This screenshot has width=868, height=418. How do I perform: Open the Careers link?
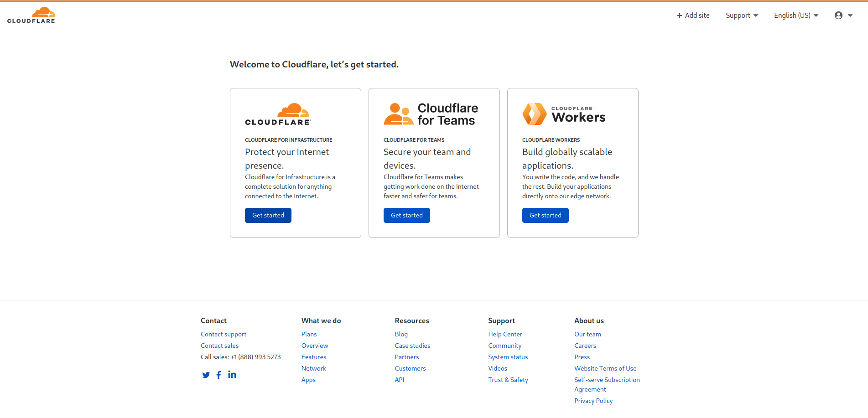pos(585,346)
